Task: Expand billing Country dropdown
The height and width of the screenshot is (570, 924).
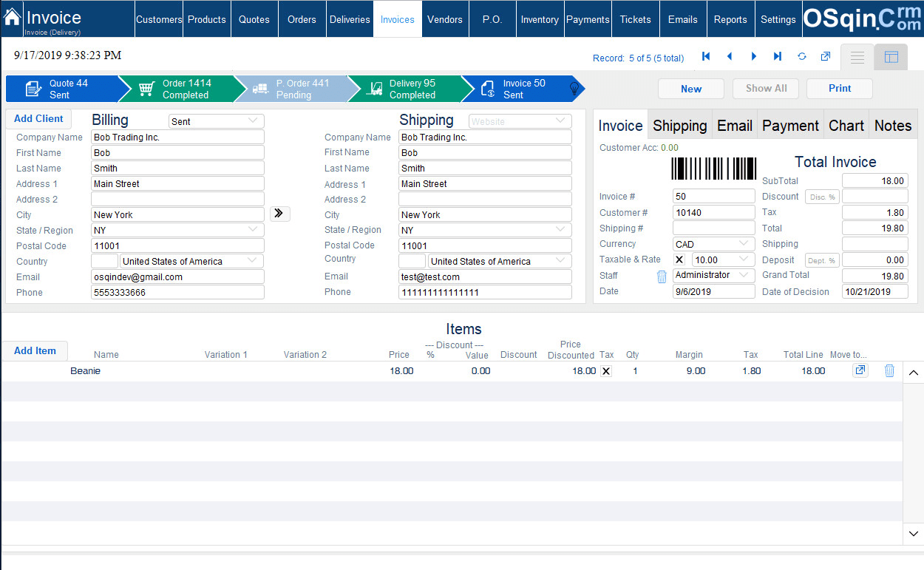Action: [192, 261]
